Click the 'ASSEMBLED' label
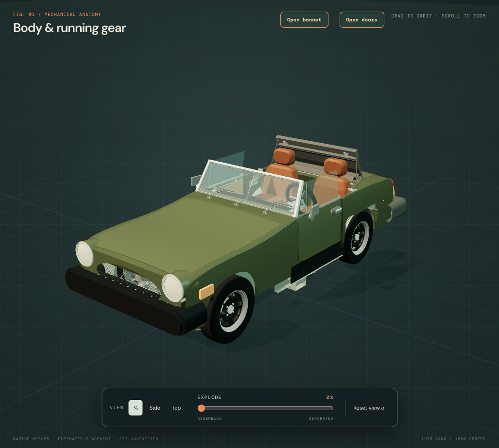 click(x=209, y=418)
